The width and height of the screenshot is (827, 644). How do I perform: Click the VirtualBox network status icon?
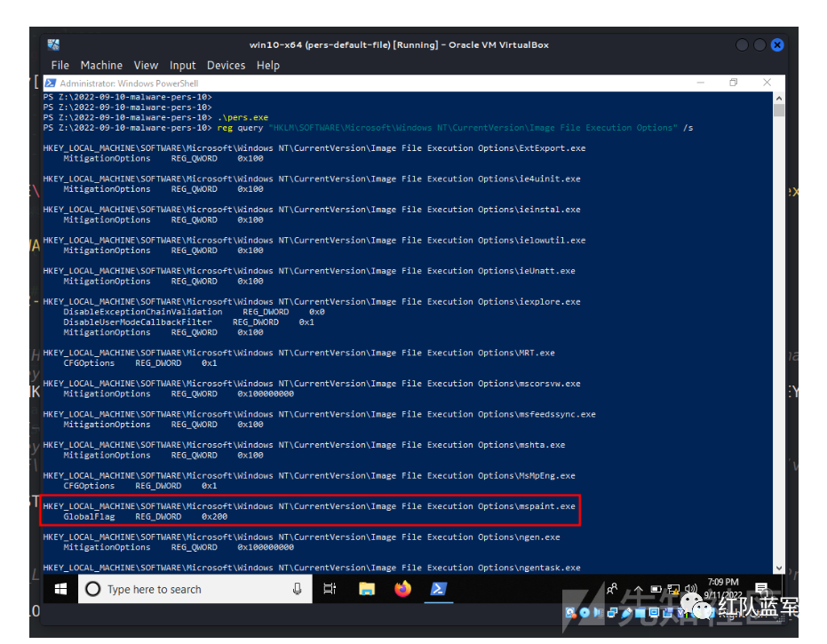(x=612, y=612)
